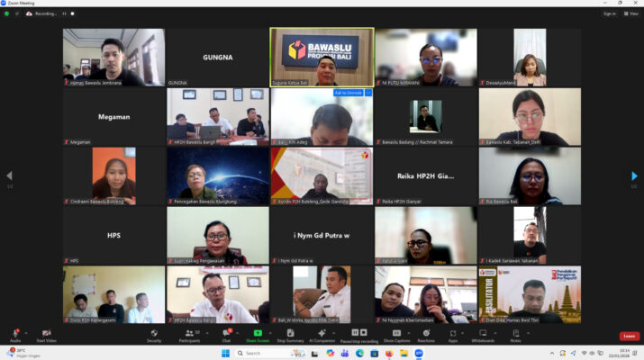Open the dropdown beside Ask to Unmute
The height and width of the screenshot is (360, 644).
point(368,93)
